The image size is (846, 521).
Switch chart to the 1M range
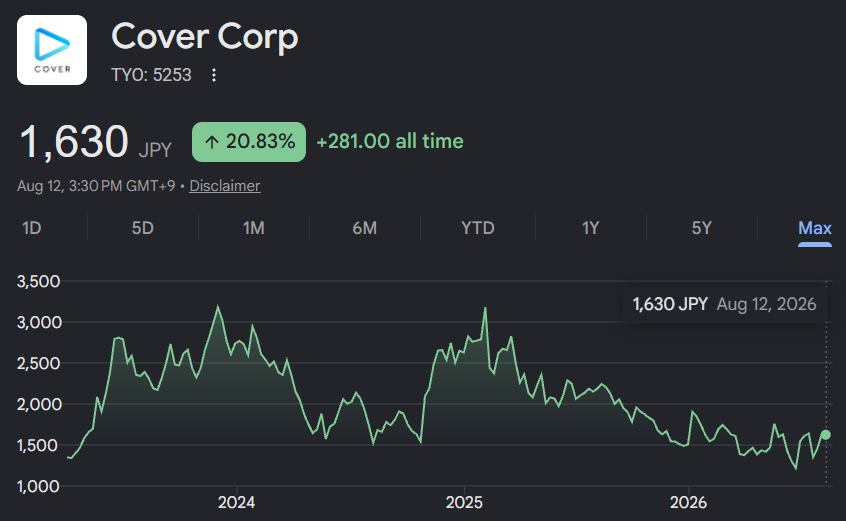(254, 228)
